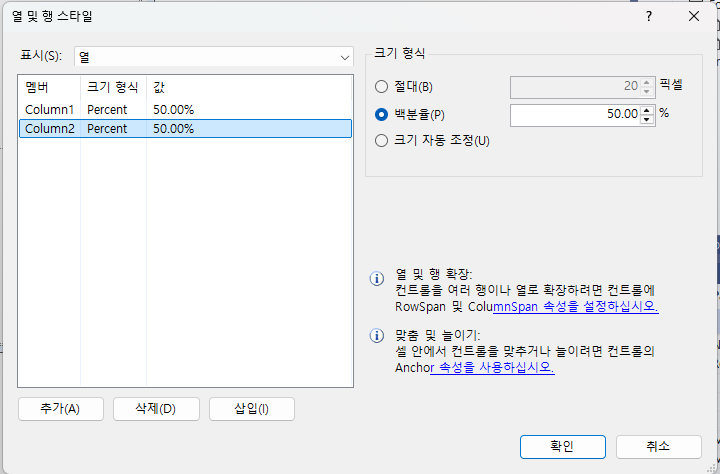Increase the disabled pixel value up arrow
The height and width of the screenshot is (474, 720).
point(647,83)
